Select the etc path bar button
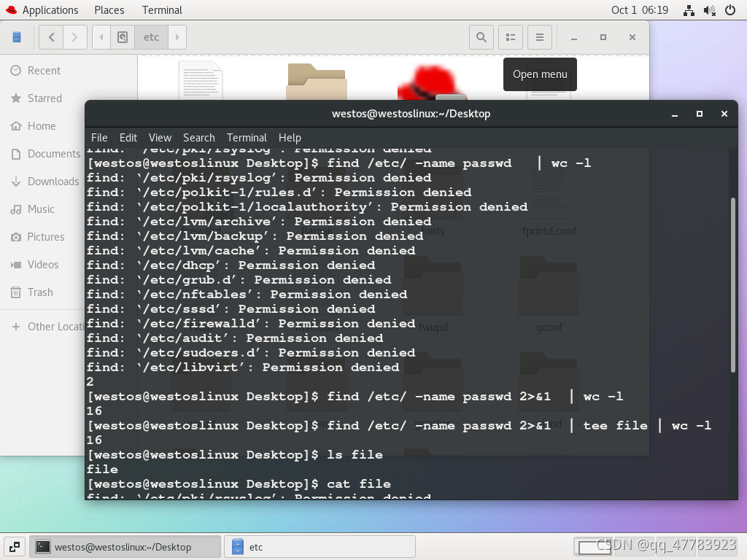The width and height of the screenshot is (747, 560). point(152,37)
